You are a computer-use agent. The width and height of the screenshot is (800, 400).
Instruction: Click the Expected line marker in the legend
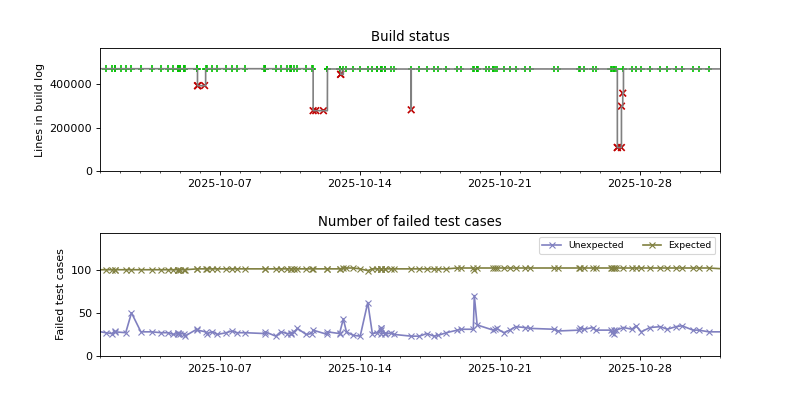653,245
